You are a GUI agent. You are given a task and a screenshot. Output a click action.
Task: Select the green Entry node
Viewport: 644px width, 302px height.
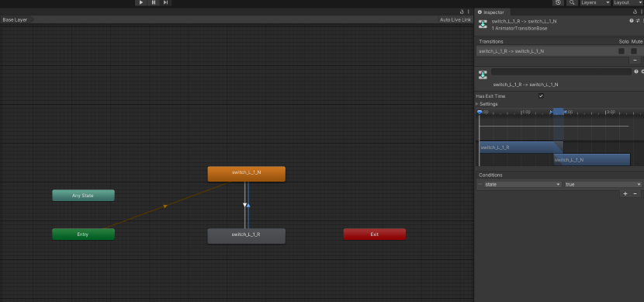(x=83, y=234)
